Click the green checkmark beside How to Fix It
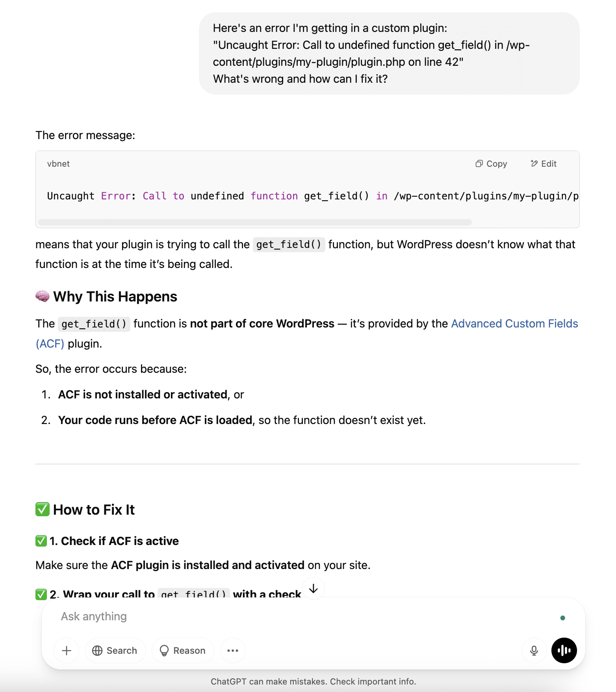Screen dimensions: 616x692 point(43,509)
